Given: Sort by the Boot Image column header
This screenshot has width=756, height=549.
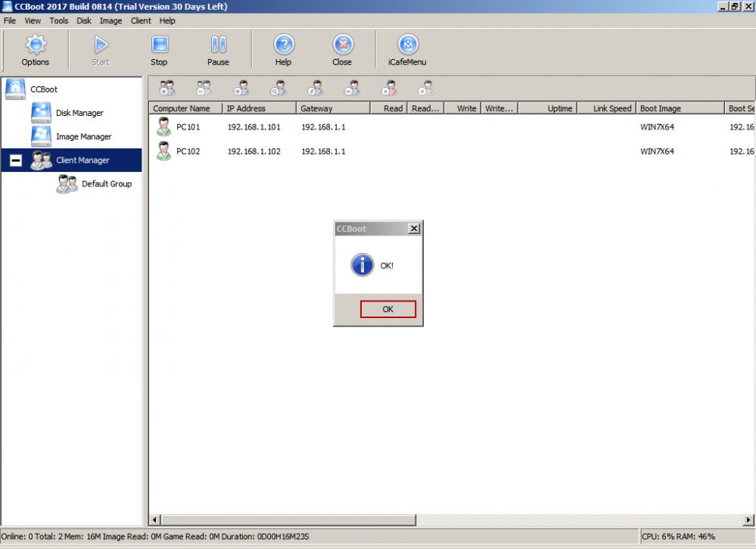Looking at the screenshot, I should (680, 108).
